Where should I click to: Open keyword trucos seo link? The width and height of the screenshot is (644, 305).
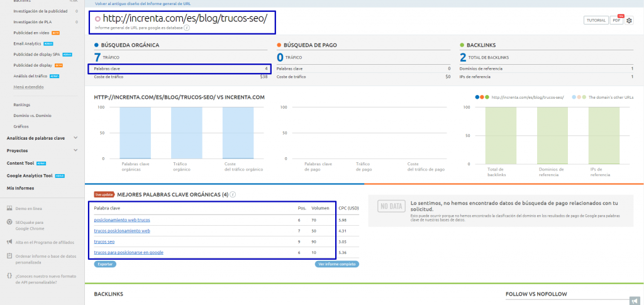(x=104, y=241)
